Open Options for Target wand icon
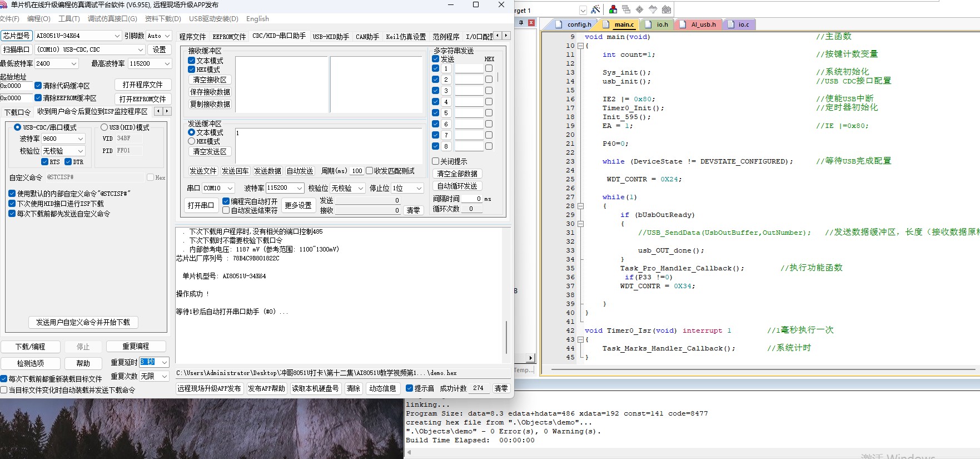Image resolution: width=980 pixels, height=459 pixels. [595, 9]
